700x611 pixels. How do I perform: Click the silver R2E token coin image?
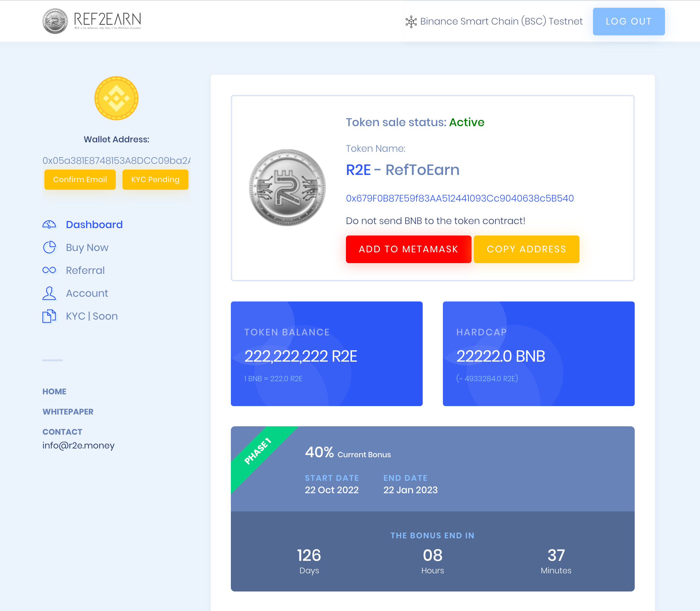287,187
